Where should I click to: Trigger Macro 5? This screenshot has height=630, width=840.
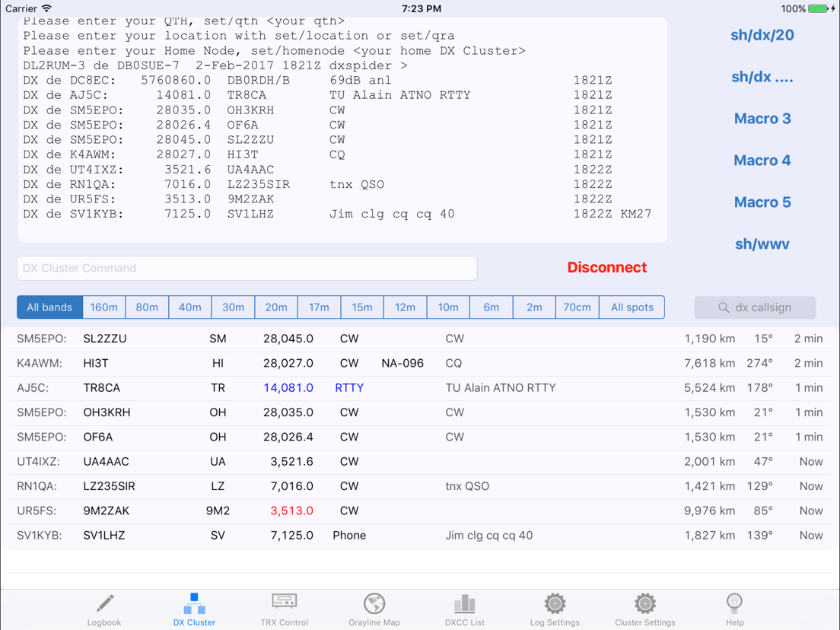pos(762,202)
